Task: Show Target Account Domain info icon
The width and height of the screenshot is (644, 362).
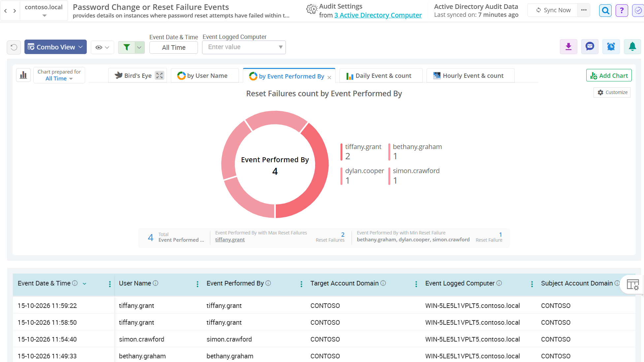Action: [x=383, y=283]
